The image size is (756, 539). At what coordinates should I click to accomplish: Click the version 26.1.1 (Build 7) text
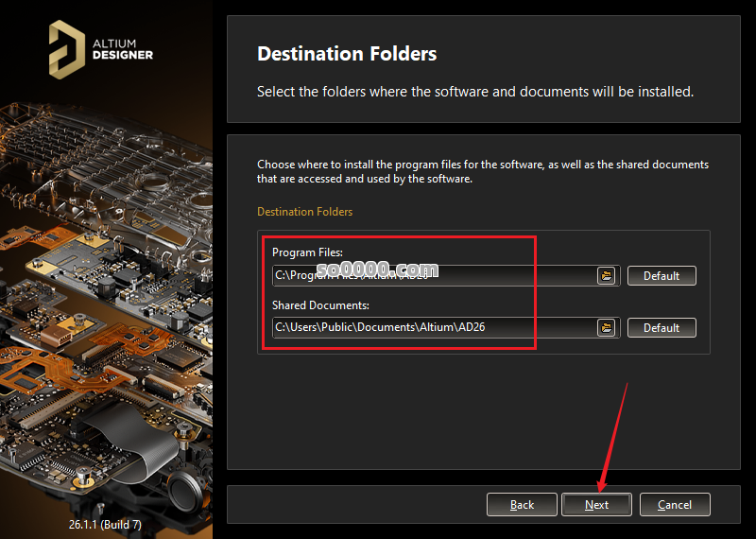pos(105,524)
